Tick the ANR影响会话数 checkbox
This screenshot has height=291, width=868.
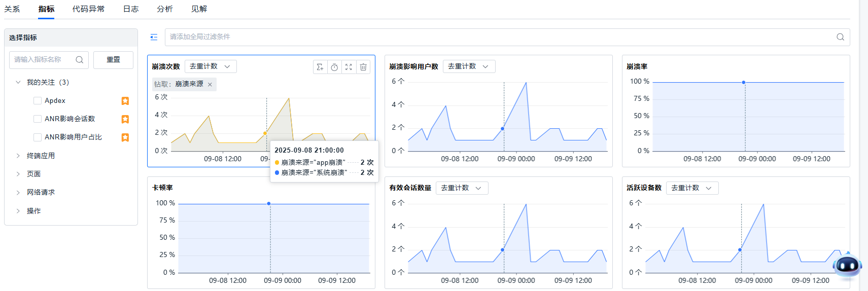(x=38, y=119)
